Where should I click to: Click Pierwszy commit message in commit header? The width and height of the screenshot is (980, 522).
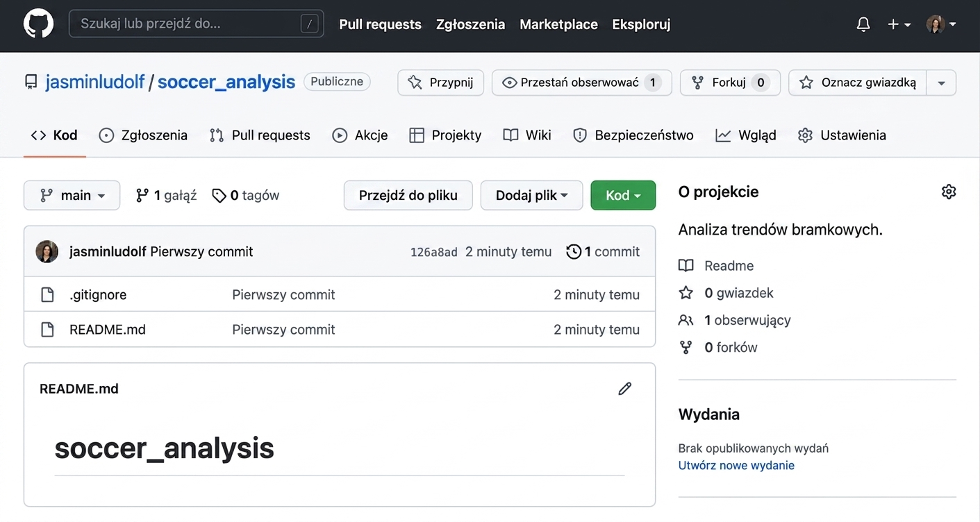(201, 251)
